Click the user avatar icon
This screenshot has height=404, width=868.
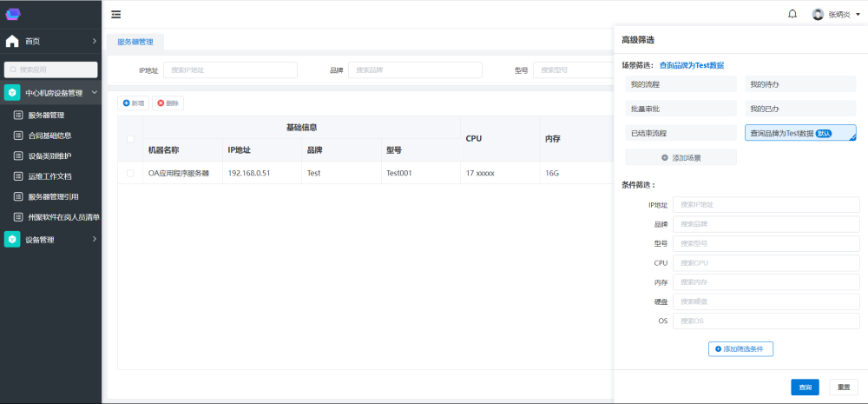click(818, 14)
